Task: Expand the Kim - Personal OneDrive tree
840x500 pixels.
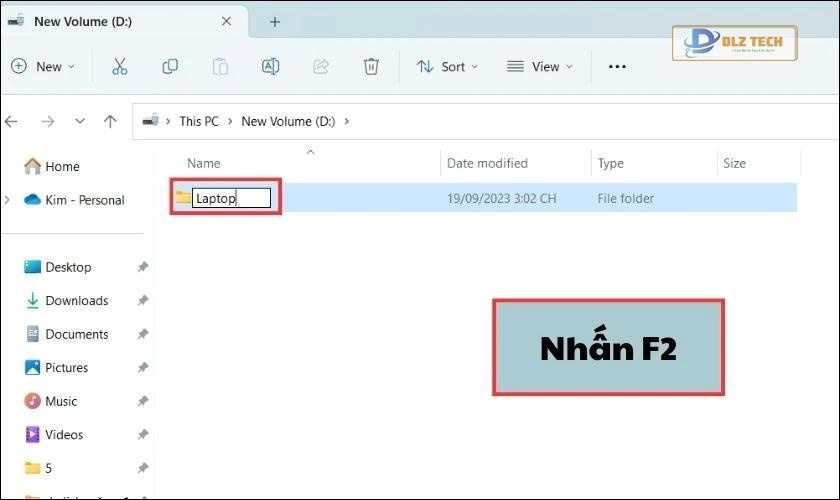Action: [7, 200]
